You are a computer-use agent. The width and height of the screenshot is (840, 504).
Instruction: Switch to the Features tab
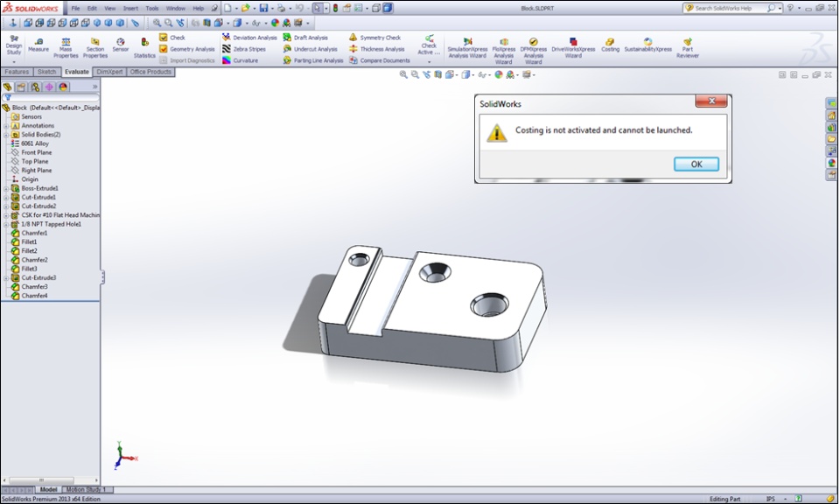tap(17, 72)
